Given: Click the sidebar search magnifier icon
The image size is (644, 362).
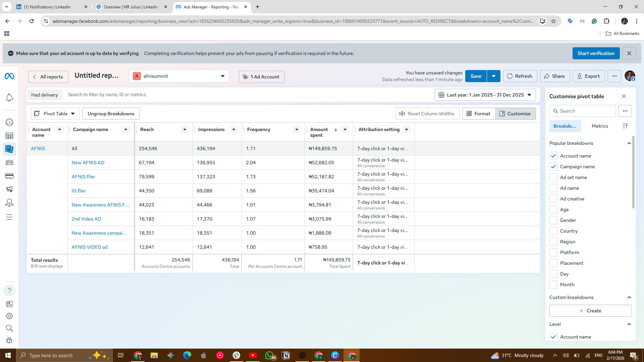Looking at the screenshot, I should coord(9,328).
